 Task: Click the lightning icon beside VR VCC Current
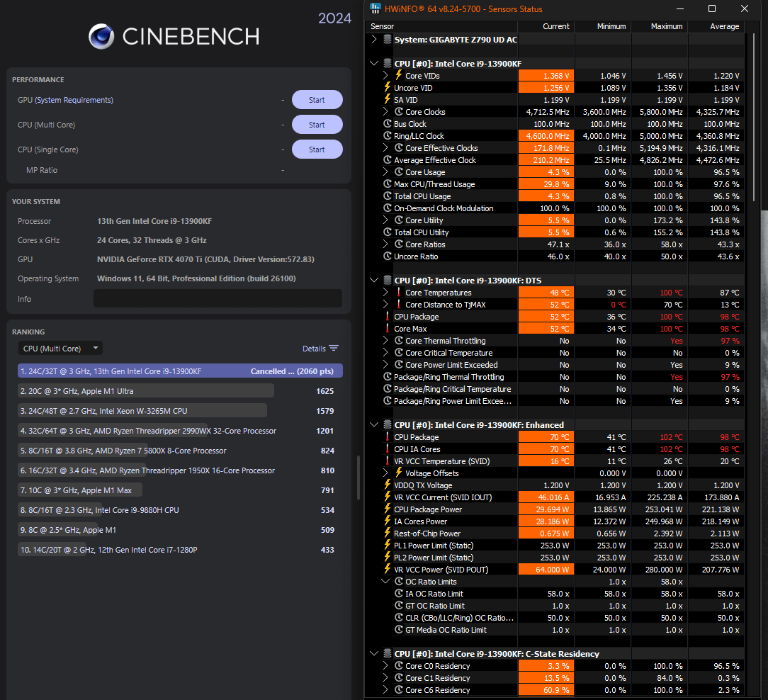388,497
